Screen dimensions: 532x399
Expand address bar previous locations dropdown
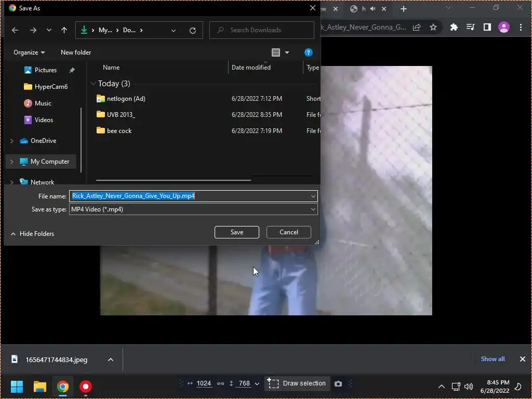click(174, 31)
